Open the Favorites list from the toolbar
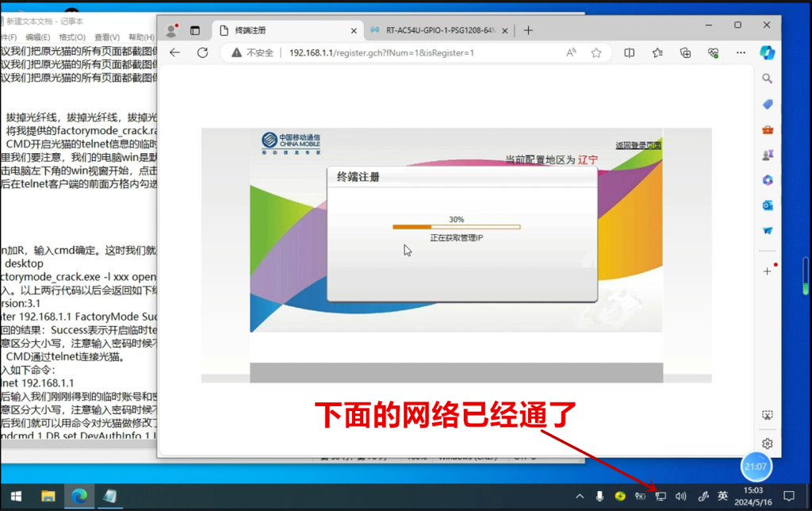The height and width of the screenshot is (511, 812). 657,53
